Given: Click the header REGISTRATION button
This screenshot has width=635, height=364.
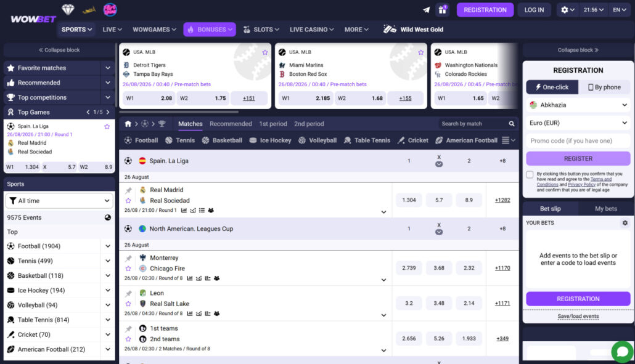Looking at the screenshot, I should (x=485, y=10).
